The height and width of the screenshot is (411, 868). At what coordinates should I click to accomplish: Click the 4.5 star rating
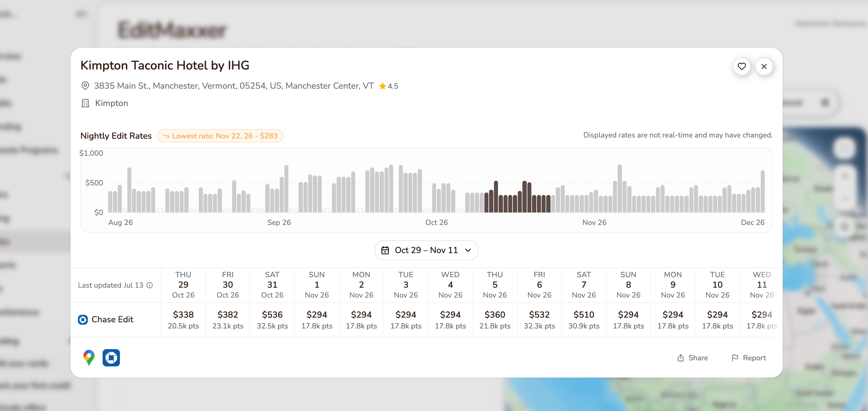(389, 86)
